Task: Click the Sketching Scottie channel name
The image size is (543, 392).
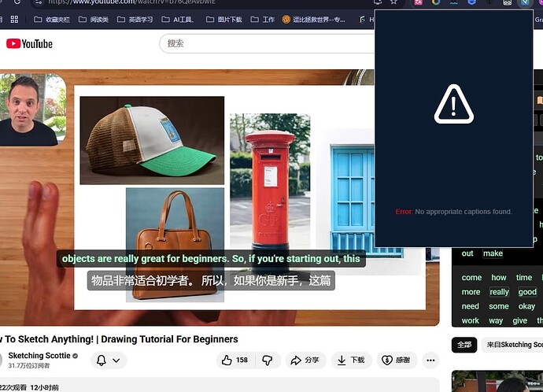Action: coord(39,356)
